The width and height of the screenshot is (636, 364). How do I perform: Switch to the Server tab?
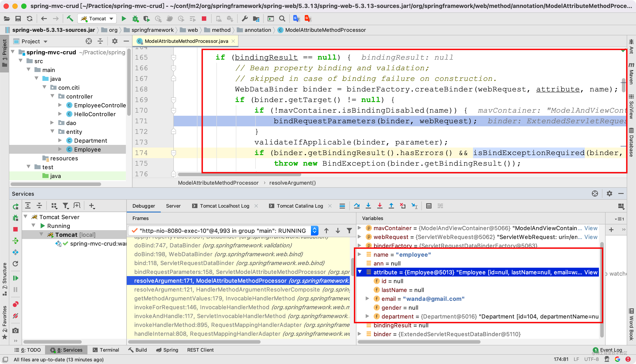click(x=173, y=206)
